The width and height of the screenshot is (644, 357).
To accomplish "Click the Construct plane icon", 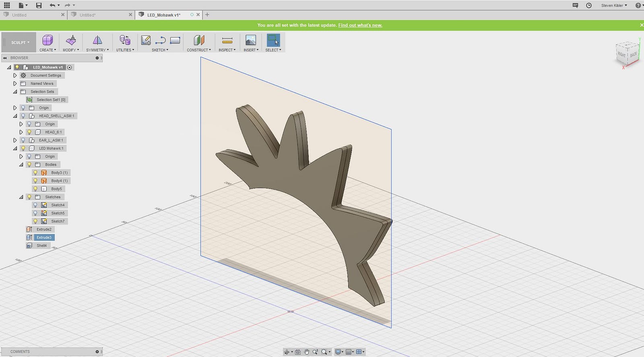I will [x=199, y=40].
